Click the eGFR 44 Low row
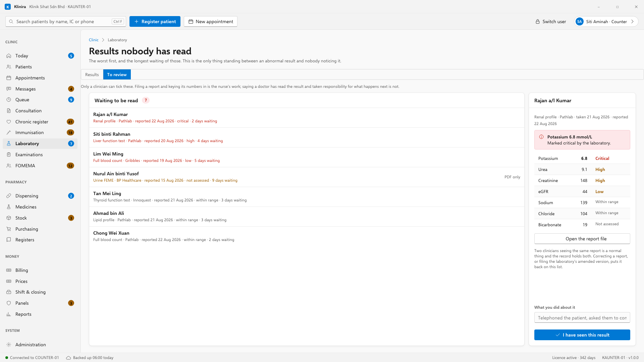 click(582, 191)
